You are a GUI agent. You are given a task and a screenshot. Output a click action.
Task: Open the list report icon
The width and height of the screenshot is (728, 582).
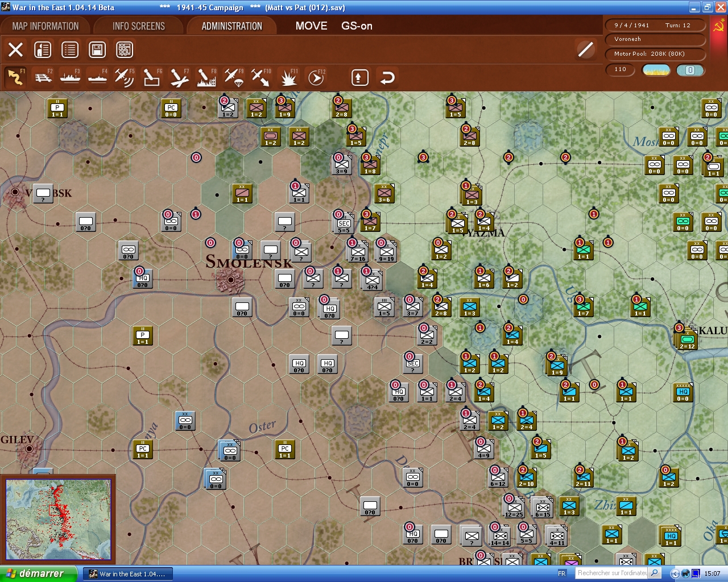click(x=70, y=50)
